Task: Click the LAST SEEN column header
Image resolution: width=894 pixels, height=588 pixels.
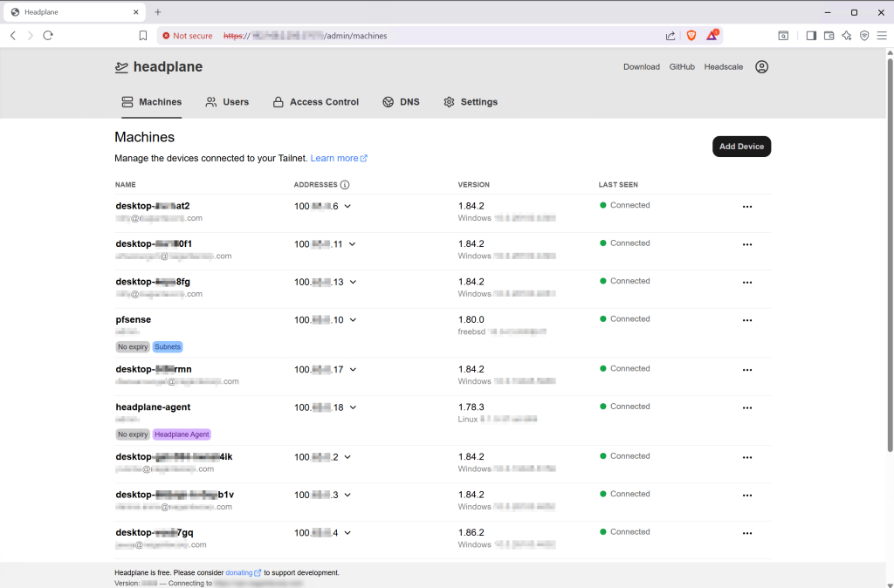Action: click(618, 185)
